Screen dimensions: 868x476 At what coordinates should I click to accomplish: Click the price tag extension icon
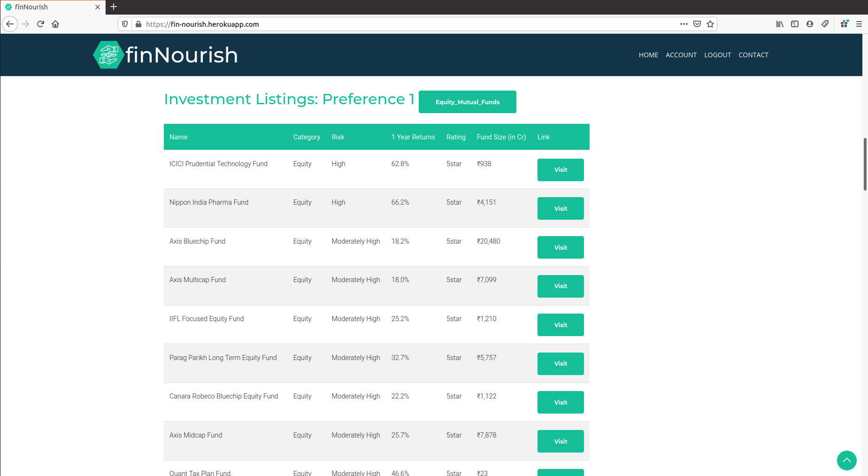825,24
